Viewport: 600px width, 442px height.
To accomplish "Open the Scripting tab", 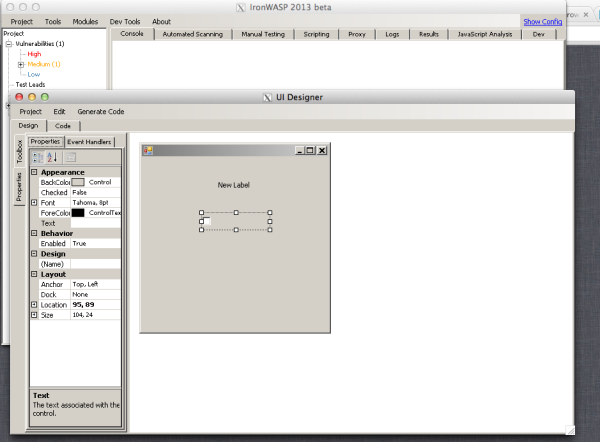I will point(316,34).
